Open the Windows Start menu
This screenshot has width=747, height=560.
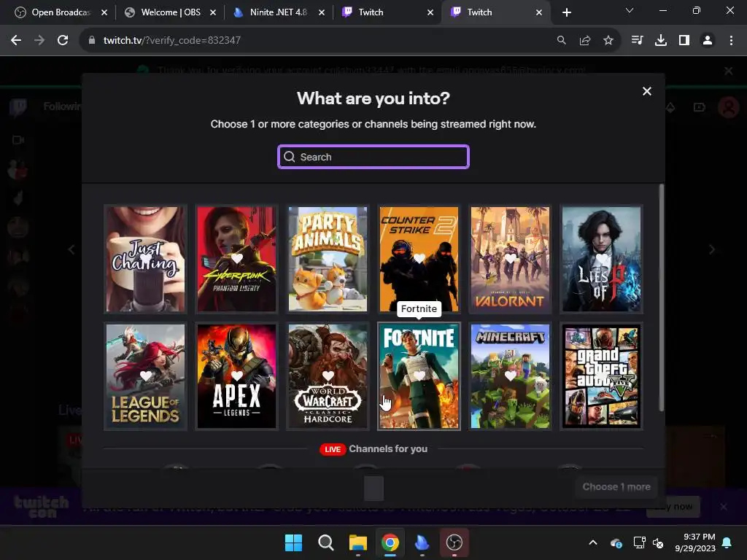pyautogui.click(x=293, y=542)
